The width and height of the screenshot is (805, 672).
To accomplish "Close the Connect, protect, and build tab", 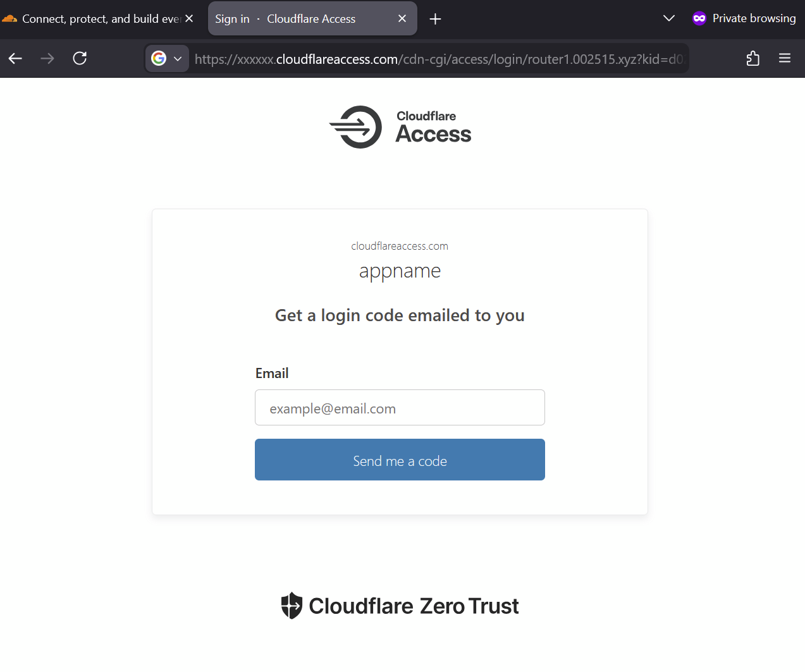I will point(189,19).
